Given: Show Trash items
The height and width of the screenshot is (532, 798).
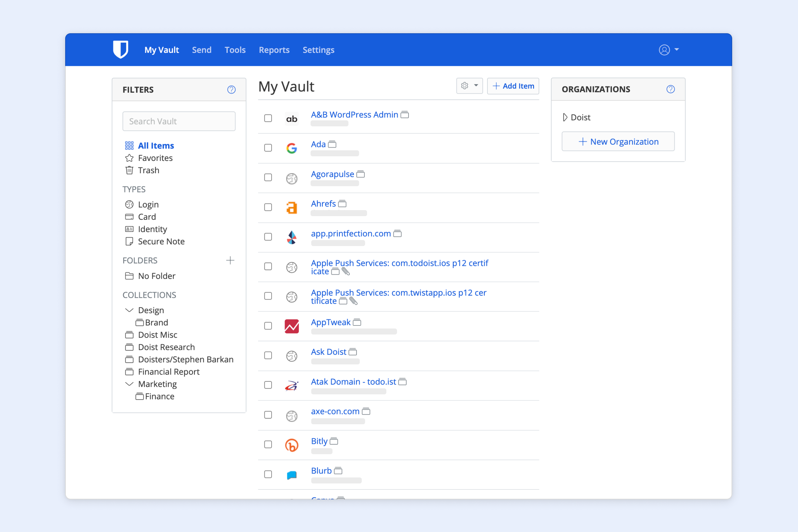Looking at the screenshot, I should (148, 170).
